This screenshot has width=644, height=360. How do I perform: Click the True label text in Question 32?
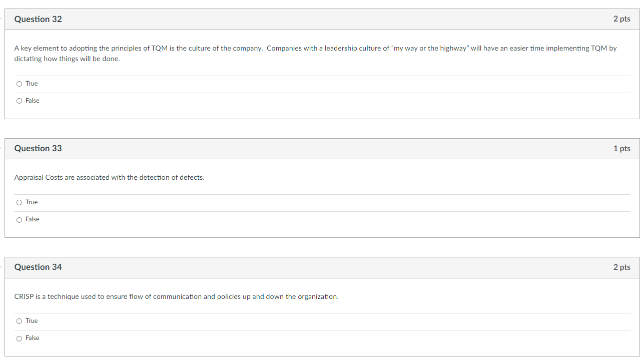tap(31, 84)
